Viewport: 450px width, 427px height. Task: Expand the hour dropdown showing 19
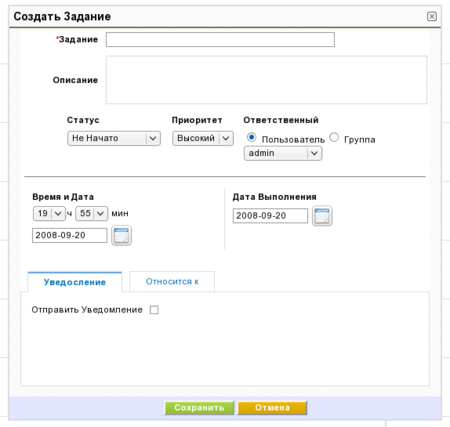point(49,213)
